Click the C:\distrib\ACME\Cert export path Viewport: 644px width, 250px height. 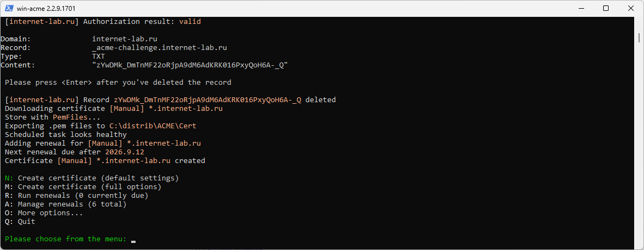coord(153,126)
